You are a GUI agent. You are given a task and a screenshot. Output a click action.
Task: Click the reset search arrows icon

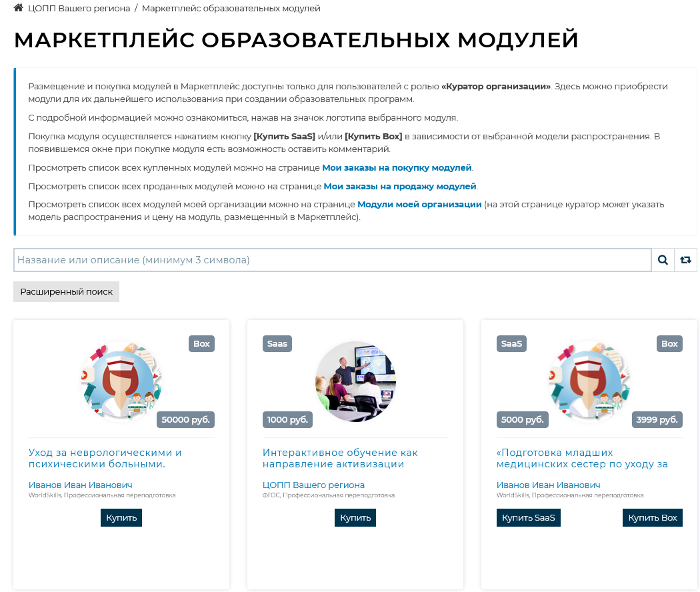[685, 260]
